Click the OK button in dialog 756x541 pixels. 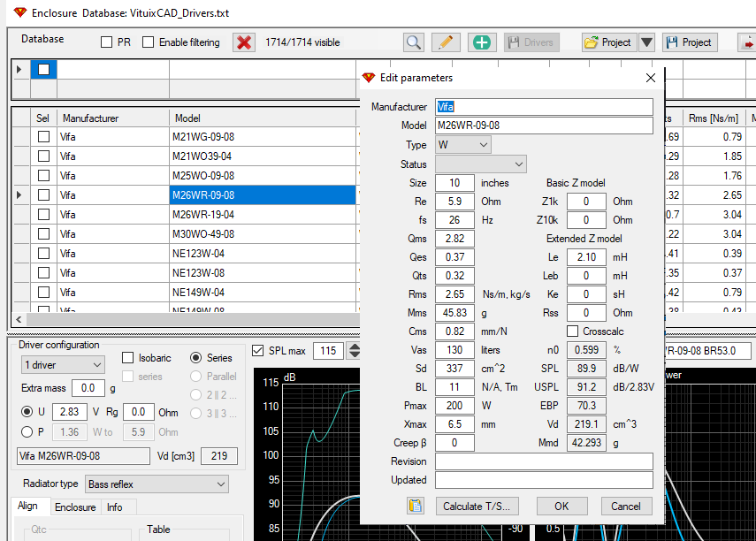(561, 507)
